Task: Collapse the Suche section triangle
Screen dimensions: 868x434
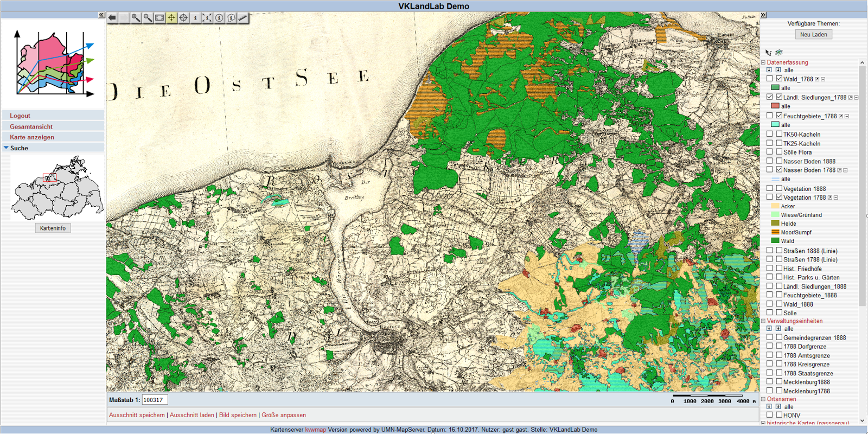Action: tap(6, 148)
